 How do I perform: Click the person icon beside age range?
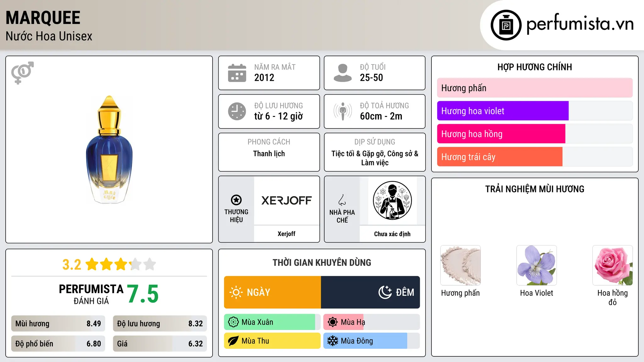click(x=343, y=73)
